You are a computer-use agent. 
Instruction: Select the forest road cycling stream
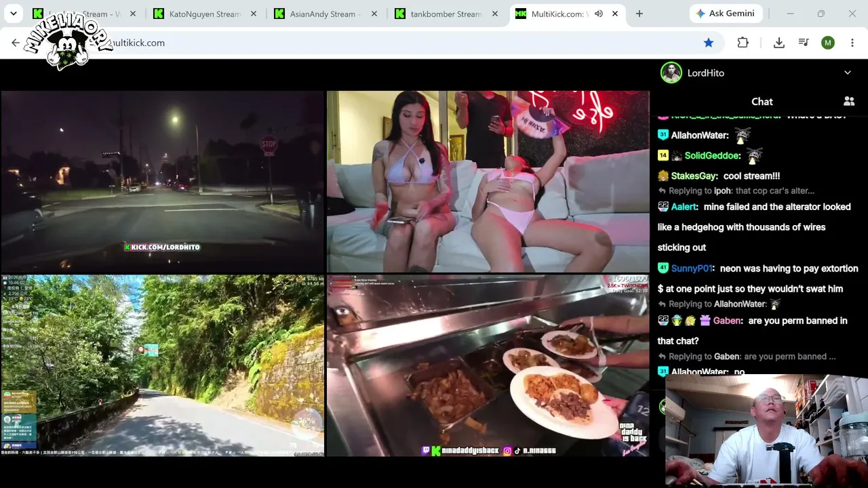pyautogui.click(x=163, y=365)
